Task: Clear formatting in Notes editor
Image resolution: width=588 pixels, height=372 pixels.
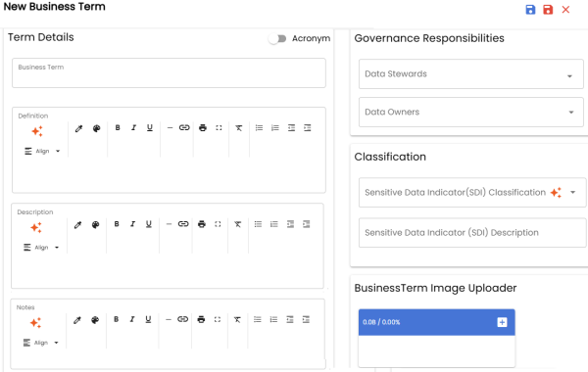Action: click(x=237, y=319)
